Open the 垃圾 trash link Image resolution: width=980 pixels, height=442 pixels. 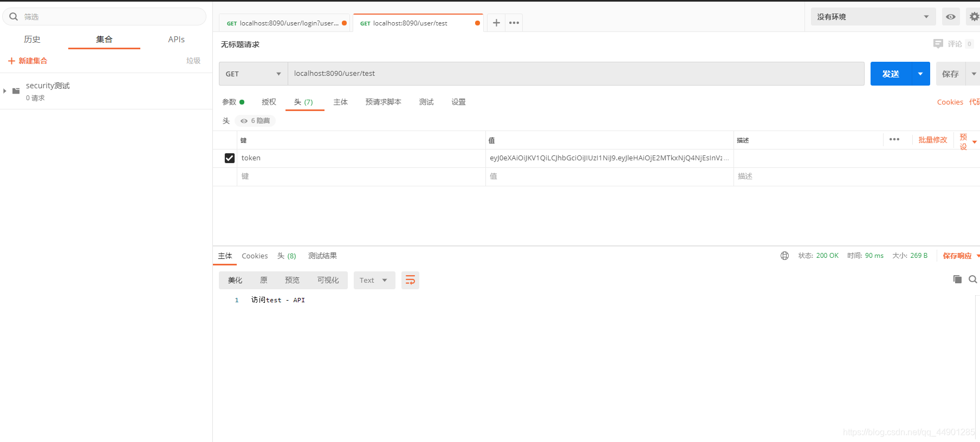click(193, 61)
